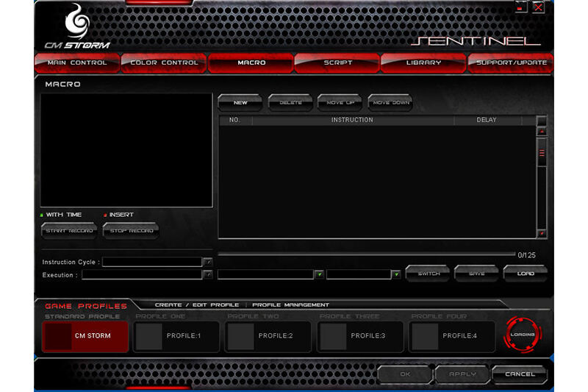Switch to the Color Control tab
The height and width of the screenshot is (392, 588).
[164, 63]
